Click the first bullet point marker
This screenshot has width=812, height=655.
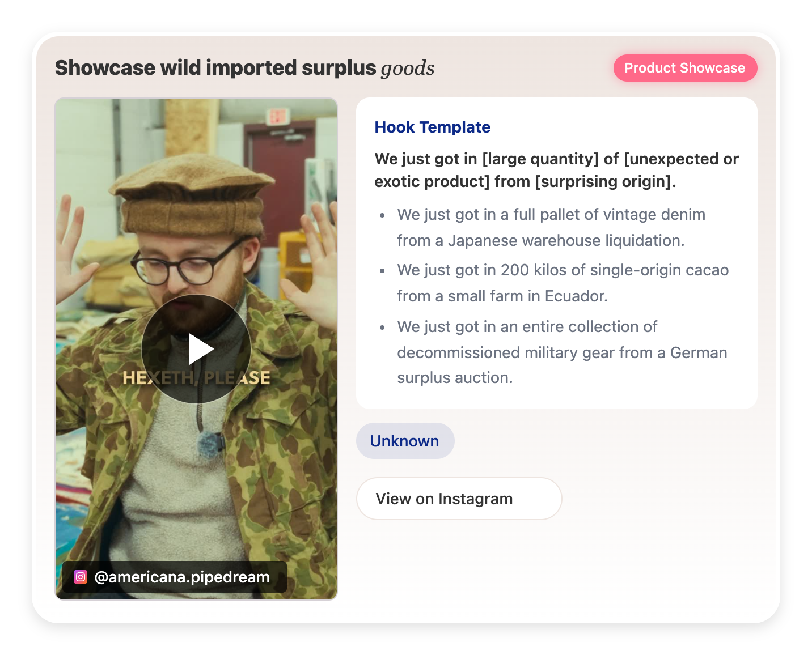click(381, 215)
